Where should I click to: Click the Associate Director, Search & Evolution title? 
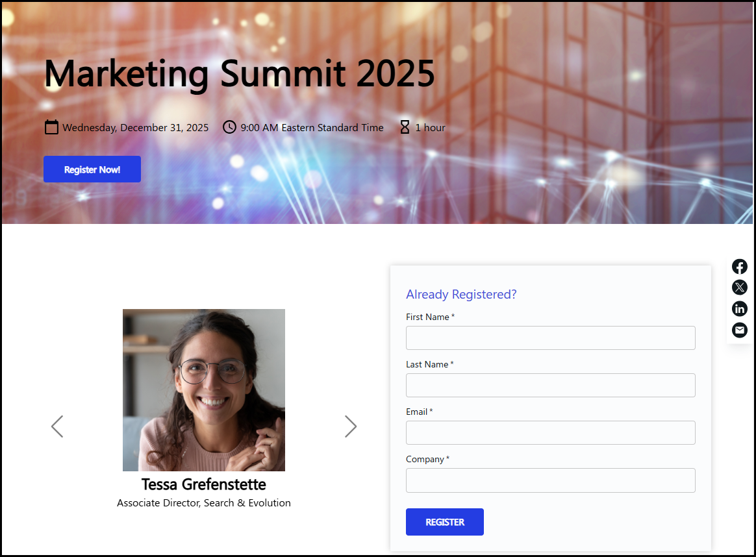[x=203, y=503]
